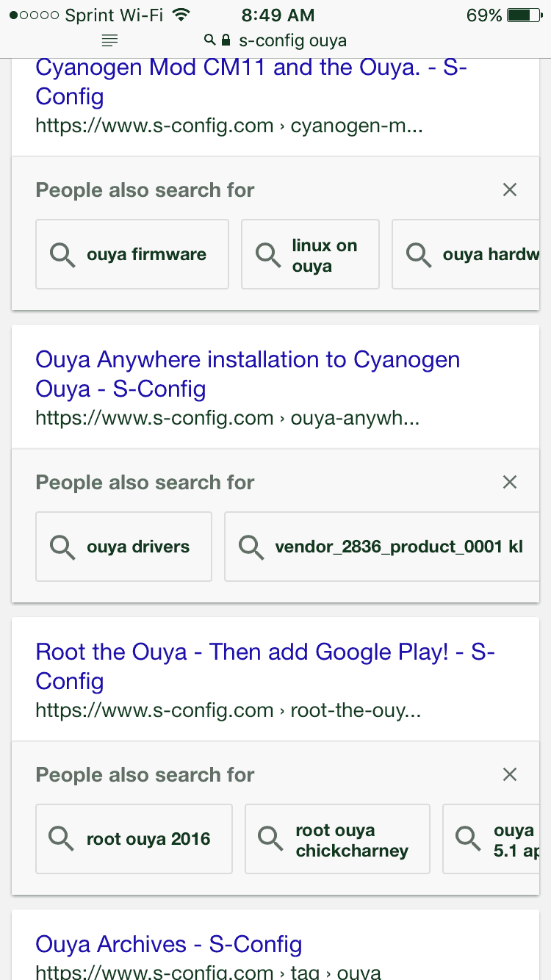The width and height of the screenshot is (551, 980).
Task: Search for 'ouya drivers' suggestion
Action: [123, 547]
